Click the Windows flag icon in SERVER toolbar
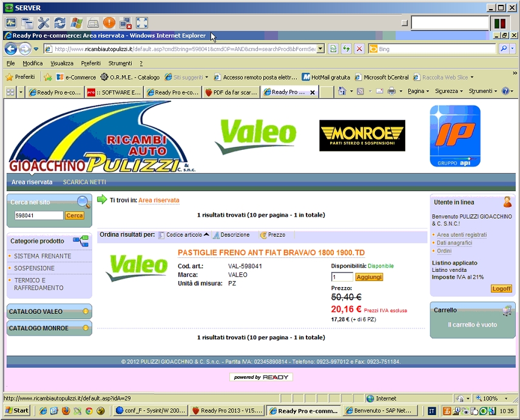The image size is (520, 420). pos(76,23)
